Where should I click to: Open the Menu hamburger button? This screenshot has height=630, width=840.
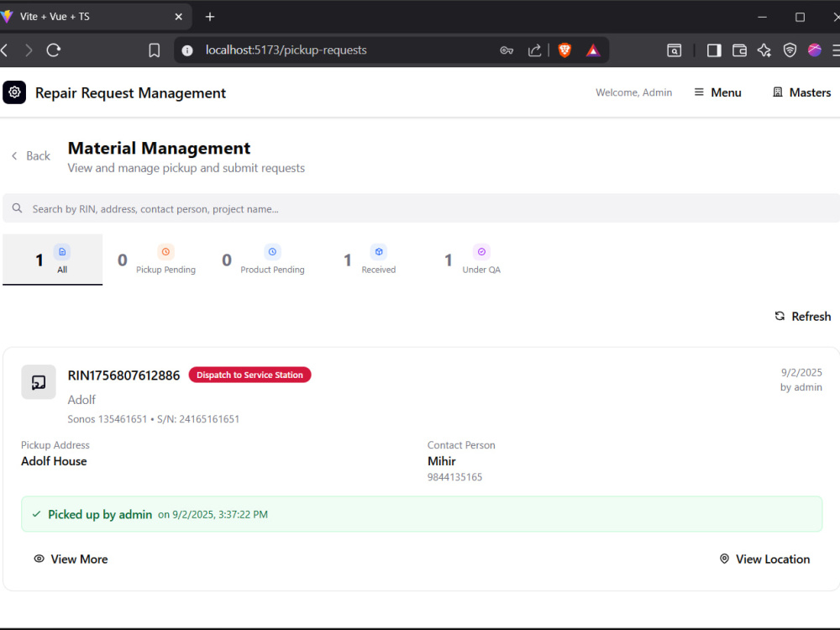(x=718, y=92)
